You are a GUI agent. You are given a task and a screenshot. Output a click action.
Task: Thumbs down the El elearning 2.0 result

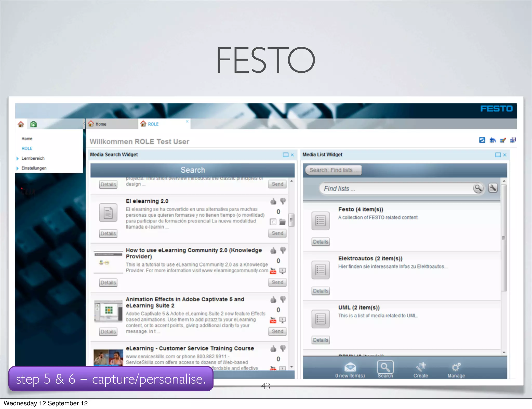pos(283,201)
